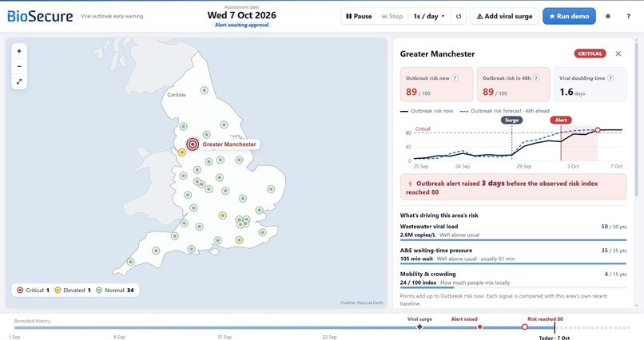This screenshot has height=340, width=644.
Task: Click the Risk reached 80 timeline marker
Action: click(x=524, y=327)
